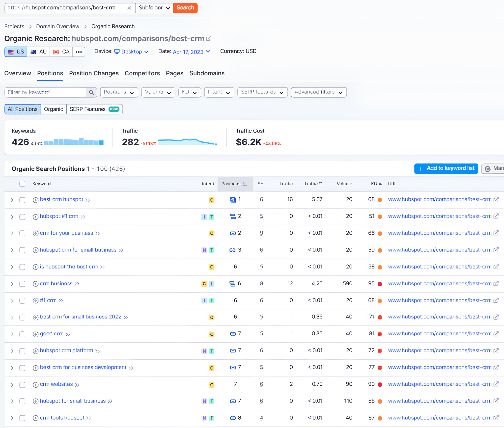504x428 pixels.
Task: Click the gear icon on the Manage button
Action: [487, 169]
